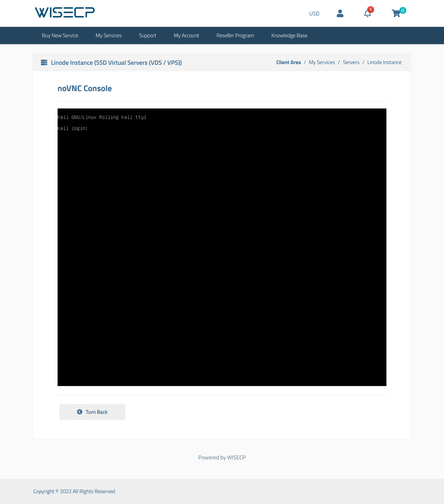Open the notifications bell icon
The height and width of the screenshot is (504, 444).
[368, 13]
